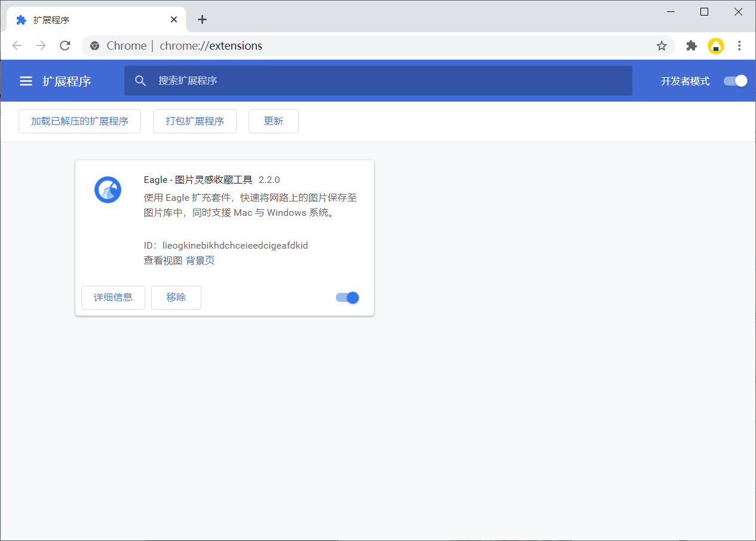Maximize the Chrome window

coord(705,12)
